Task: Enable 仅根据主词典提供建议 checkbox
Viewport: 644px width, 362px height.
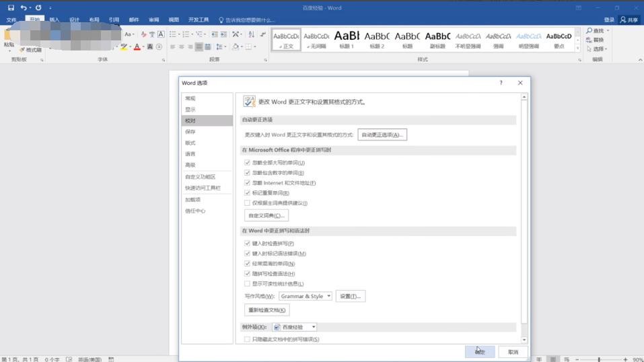Action: [x=247, y=203]
